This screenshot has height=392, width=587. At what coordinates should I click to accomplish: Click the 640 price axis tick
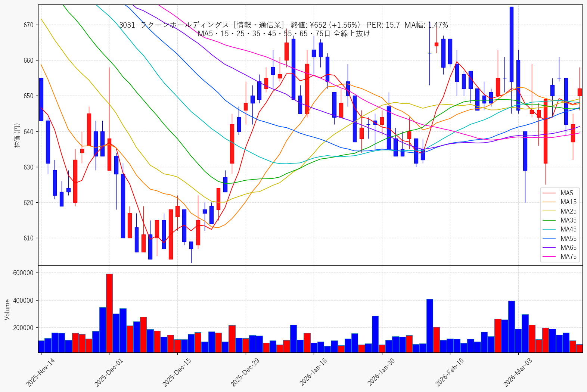(x=28, y=132)
